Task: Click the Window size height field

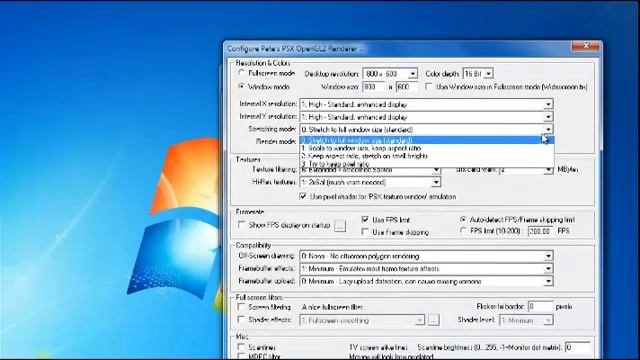Action: pyautogui.click(x=407, y=87)
